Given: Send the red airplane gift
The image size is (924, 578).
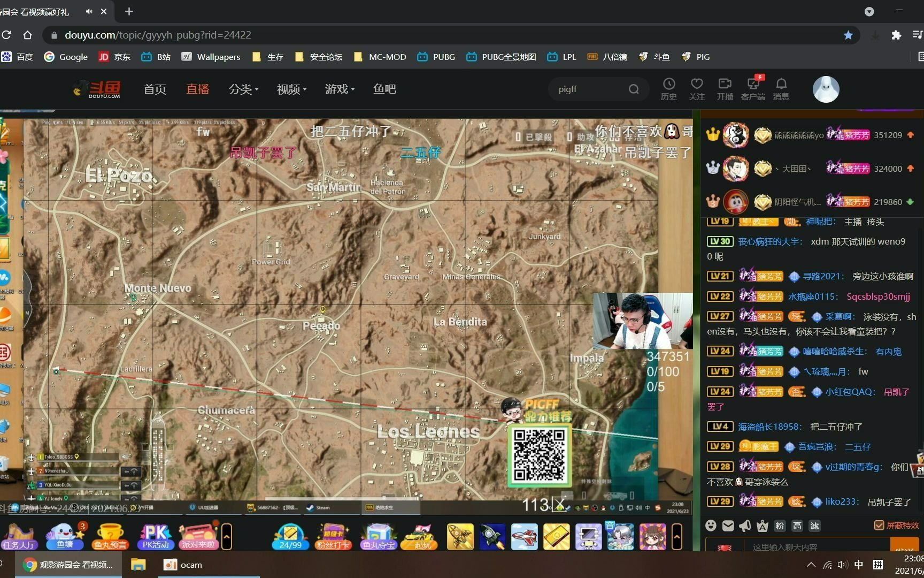Looking at the screenshot, I should (x=524, y=537).
